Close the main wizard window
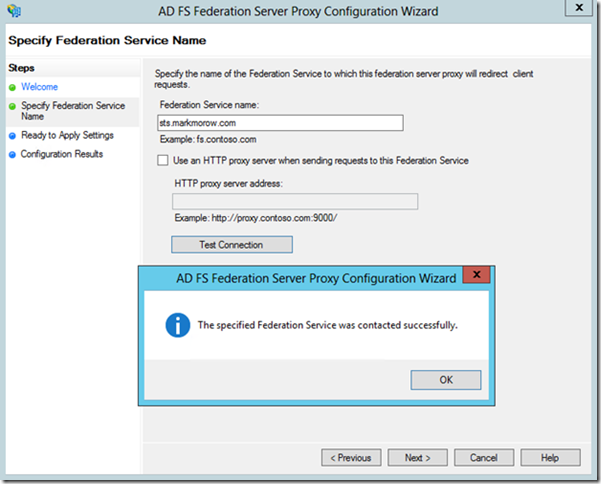 [579, 7]
